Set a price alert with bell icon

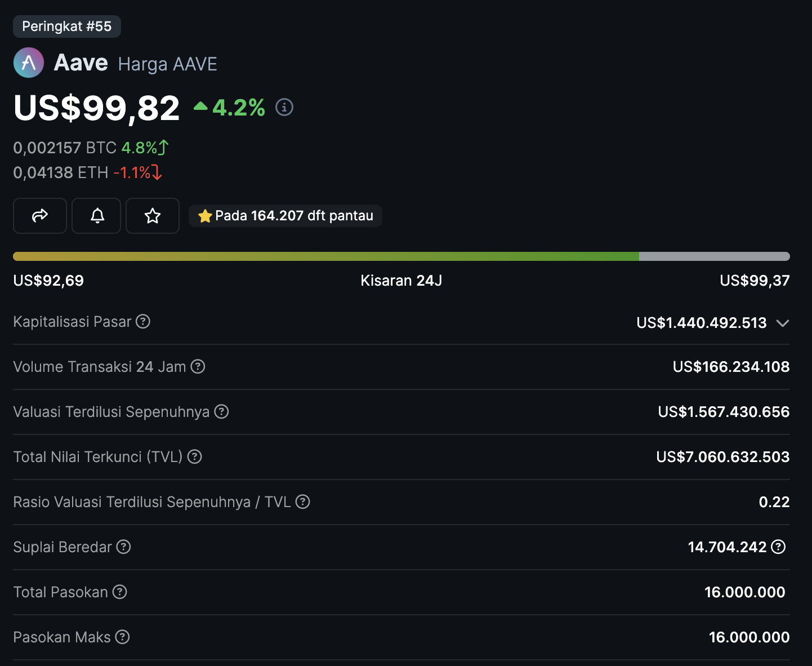click(x=97, y=216)
